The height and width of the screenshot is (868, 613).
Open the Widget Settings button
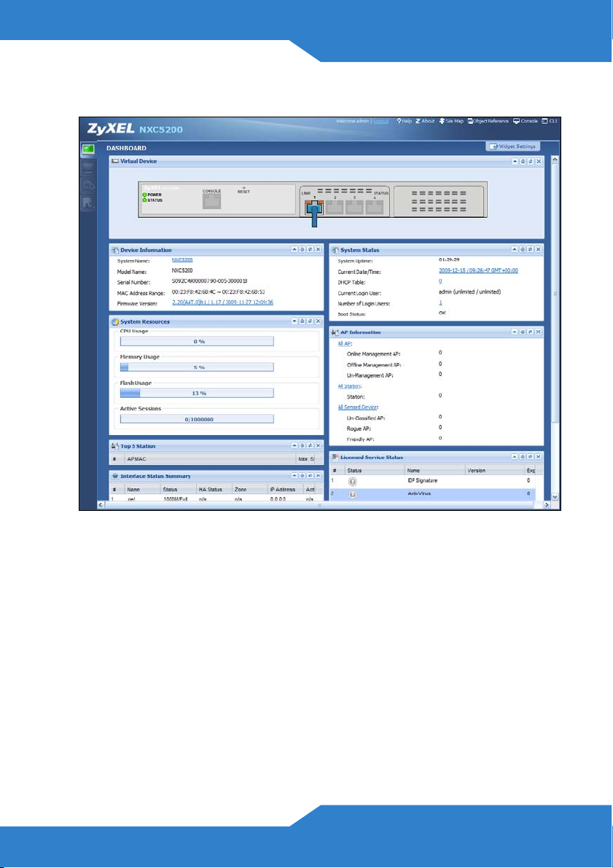point(512,146)
